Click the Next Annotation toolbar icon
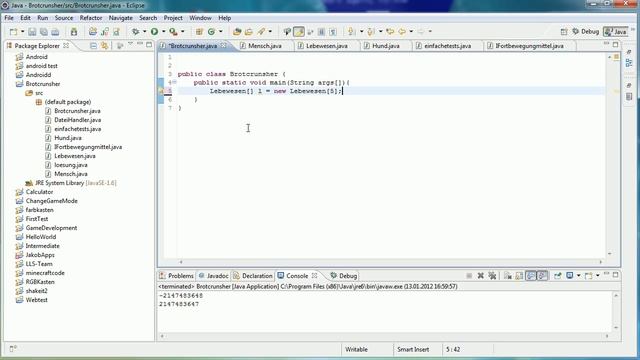This screenshot has height=360, width=640. tap(351, 31)
